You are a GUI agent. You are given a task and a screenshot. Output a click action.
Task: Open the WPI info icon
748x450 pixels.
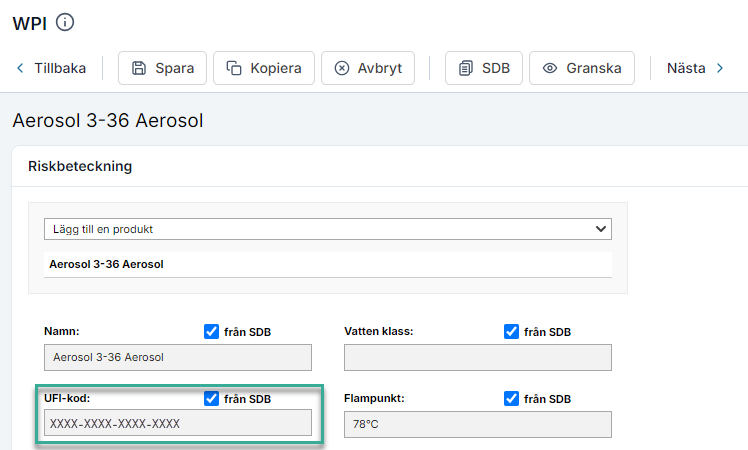click(65, 22)
